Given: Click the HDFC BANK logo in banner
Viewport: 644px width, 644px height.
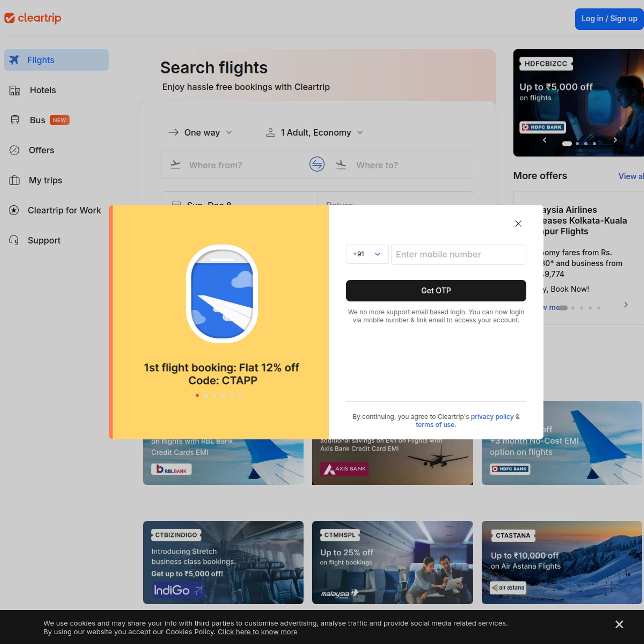Looking at the screenshot, I should (542, 127).
